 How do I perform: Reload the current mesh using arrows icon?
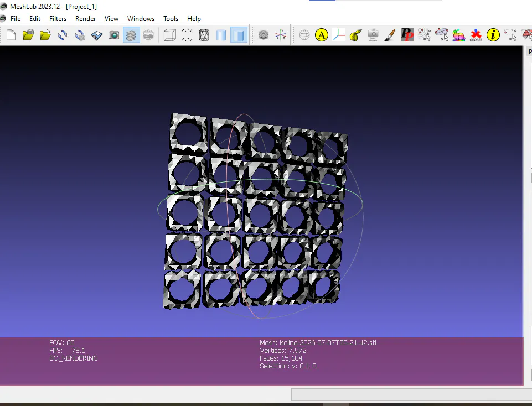click(x=63, y=35)
